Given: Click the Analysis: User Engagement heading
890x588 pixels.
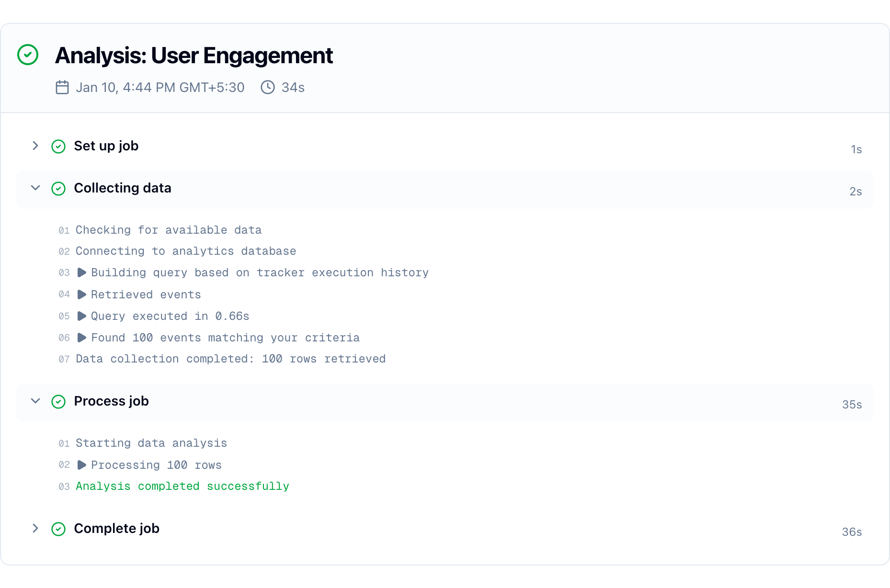Looking at the screenshot, I should coord(194,56).
